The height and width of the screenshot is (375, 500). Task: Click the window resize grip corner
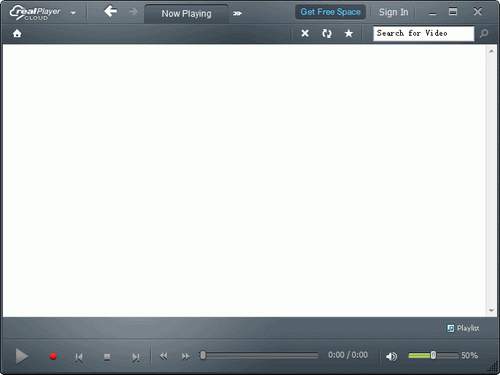[x=493, y=367]
